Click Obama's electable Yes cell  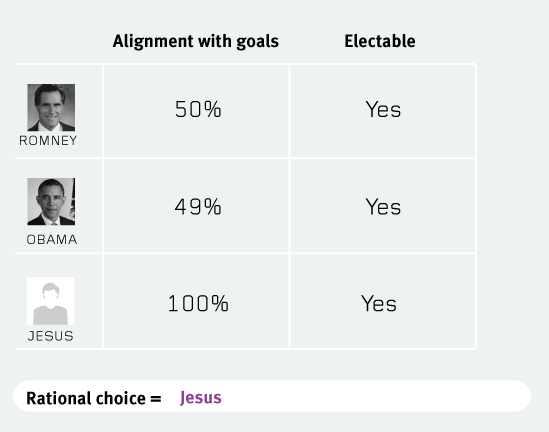[x=383, y=205]
